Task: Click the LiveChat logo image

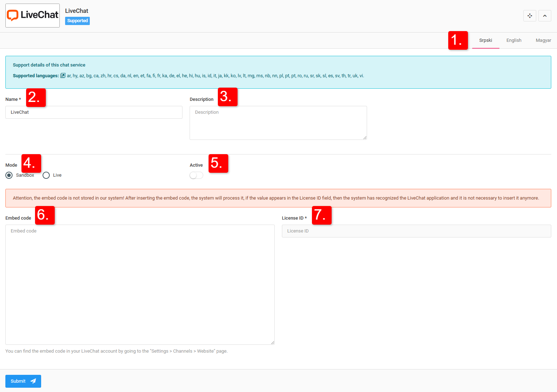Action: [x=33, y=15]
